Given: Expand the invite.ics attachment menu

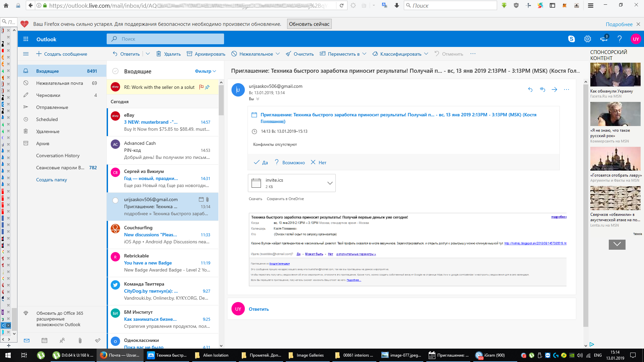Looking at the screenshot, I should (330, 183).
